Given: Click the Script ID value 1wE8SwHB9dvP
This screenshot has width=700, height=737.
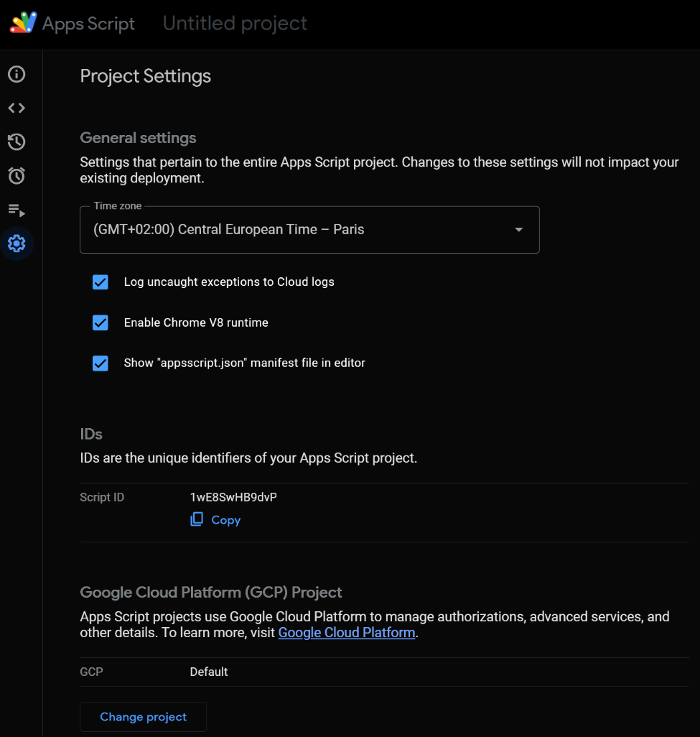Looking at the screenshot, I should [x=233, y=497].
